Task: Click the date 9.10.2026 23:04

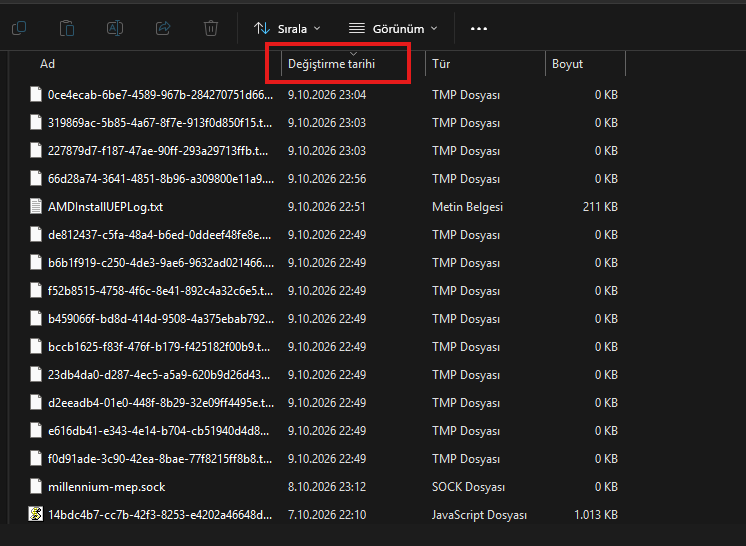Action: (327, 95)
